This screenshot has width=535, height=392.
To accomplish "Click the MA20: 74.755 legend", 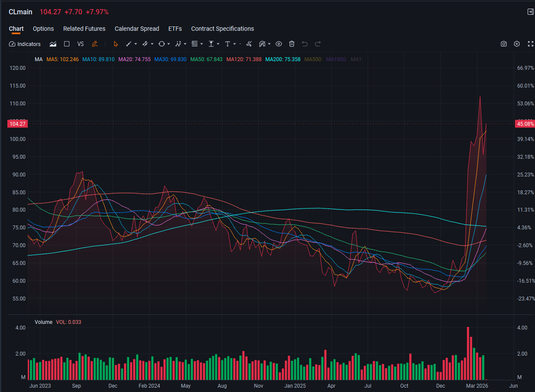I will [134, 59].
